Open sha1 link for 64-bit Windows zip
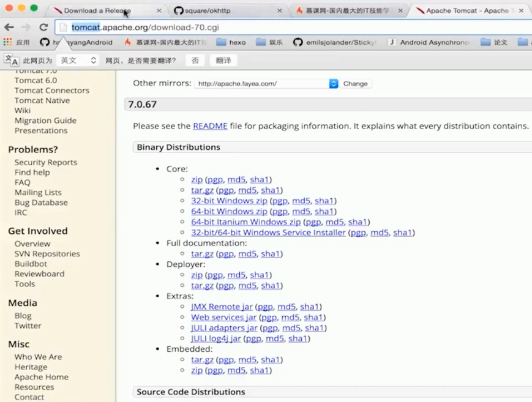Image resolution: width=532 pixels, height=402 pixels. (324, 211)
